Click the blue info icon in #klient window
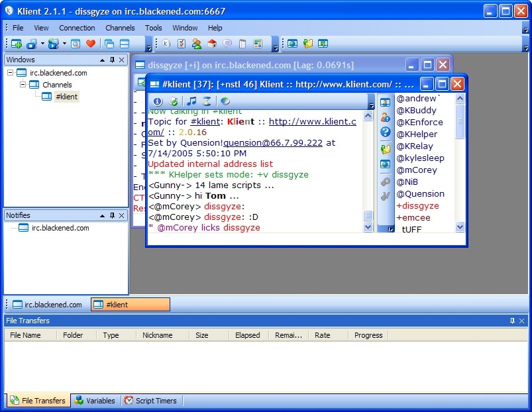 click(x=158, y=101)
